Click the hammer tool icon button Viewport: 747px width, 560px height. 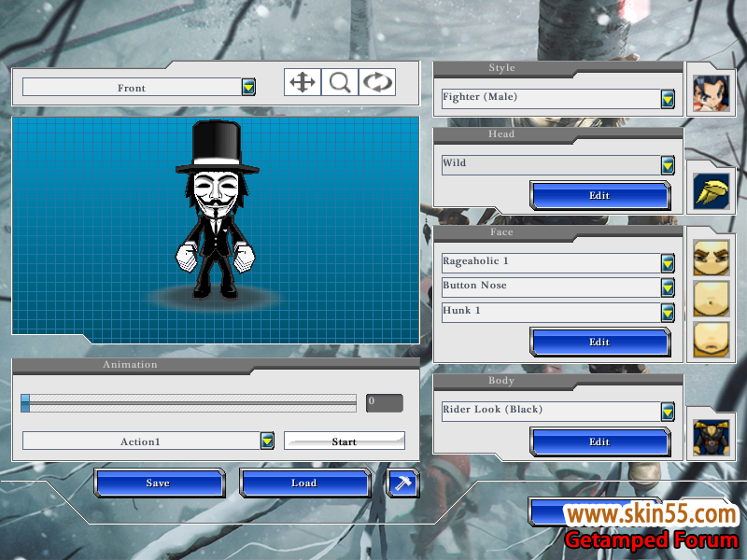tap(402, 483)
